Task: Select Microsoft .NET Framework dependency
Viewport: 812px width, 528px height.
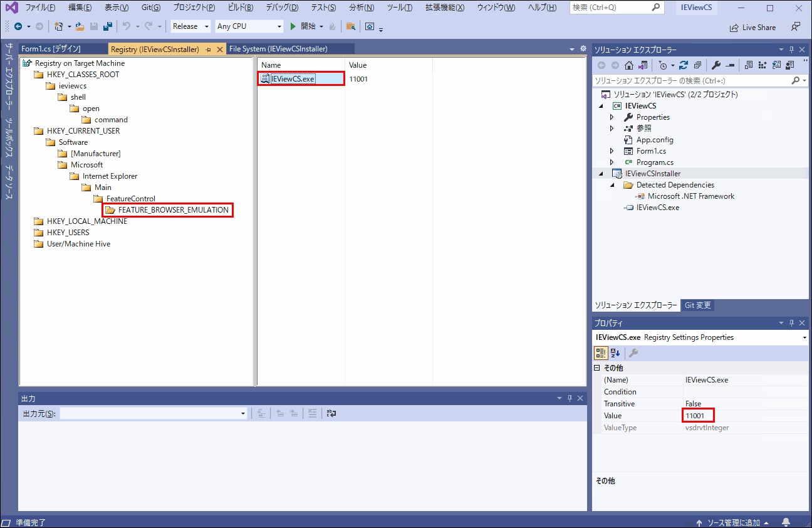Action: 690,196
